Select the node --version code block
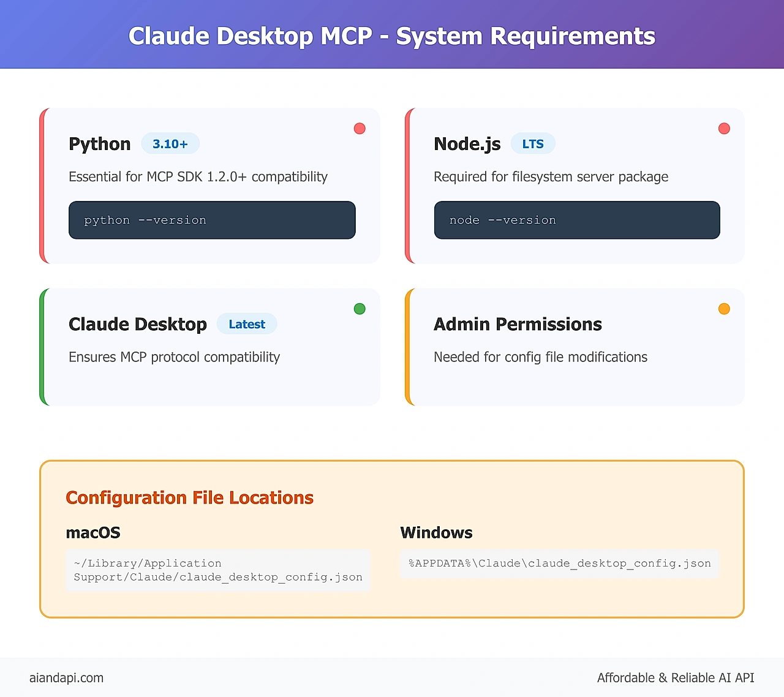Screen dimensions: 784x697 577,220
